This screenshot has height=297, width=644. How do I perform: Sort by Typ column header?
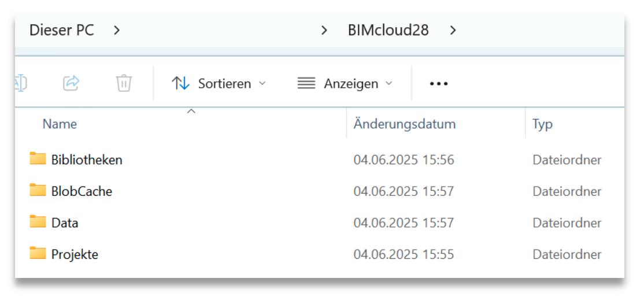[x=543, y=124]
